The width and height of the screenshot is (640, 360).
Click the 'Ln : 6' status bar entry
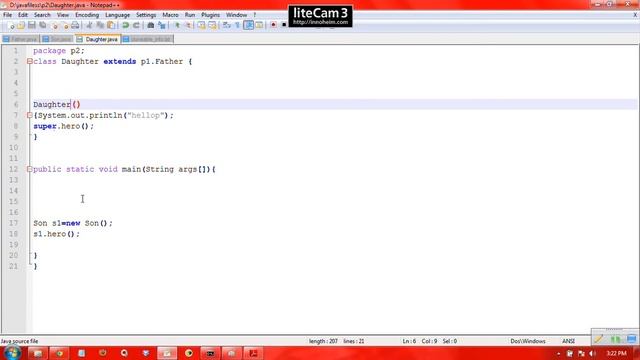pos(409,341)
